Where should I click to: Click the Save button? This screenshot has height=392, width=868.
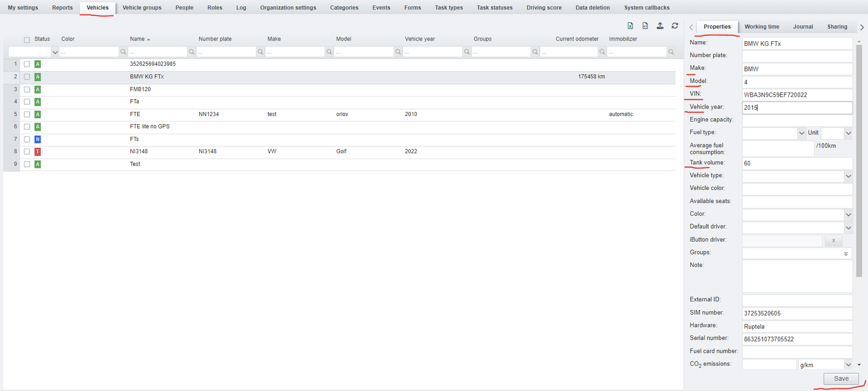841,379
